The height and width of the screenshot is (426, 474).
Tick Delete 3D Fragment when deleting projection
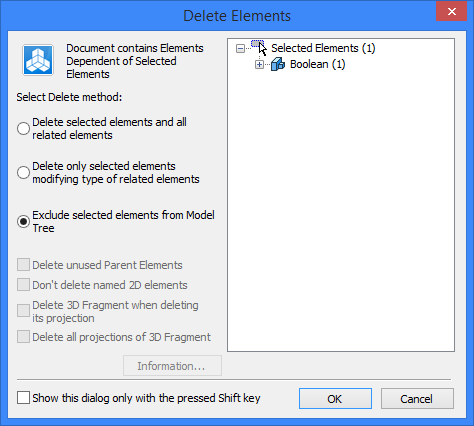coord(23,311)
